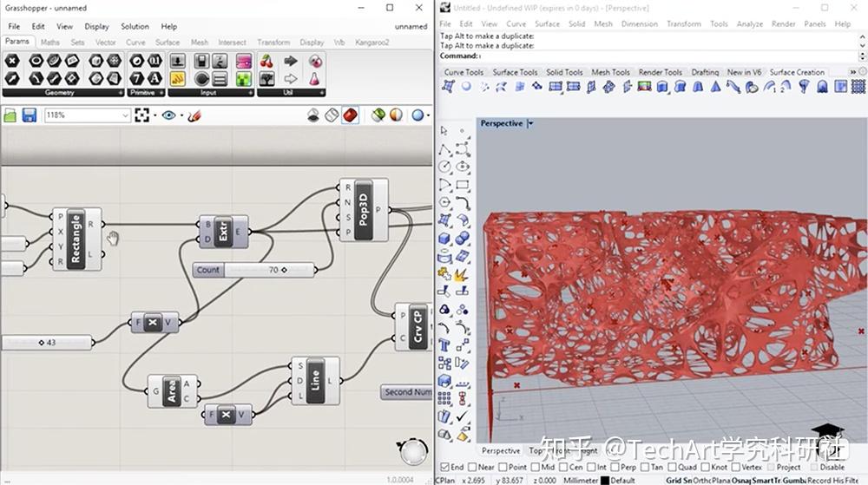Open the Zoom Extents dropdown arrow

[155, 115]
